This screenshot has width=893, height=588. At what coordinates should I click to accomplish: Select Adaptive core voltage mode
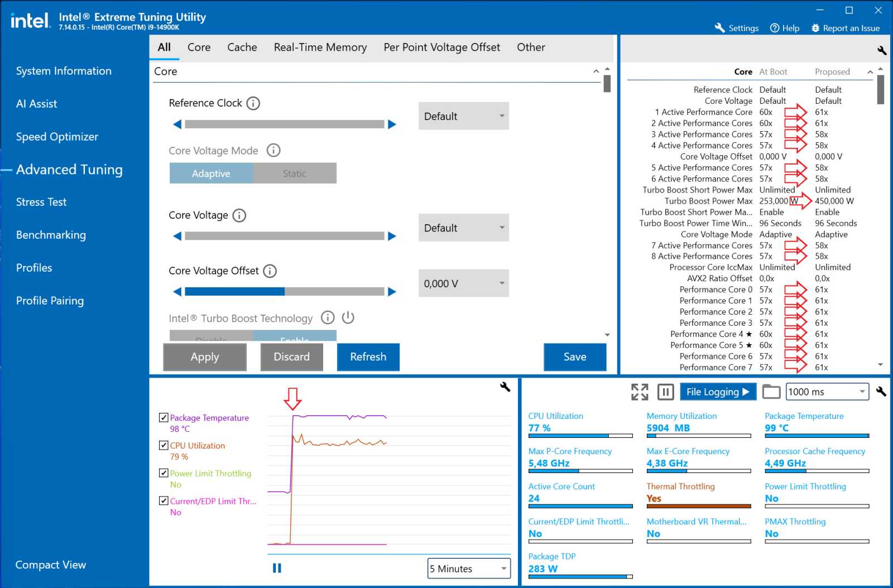(x=211, y=173)
